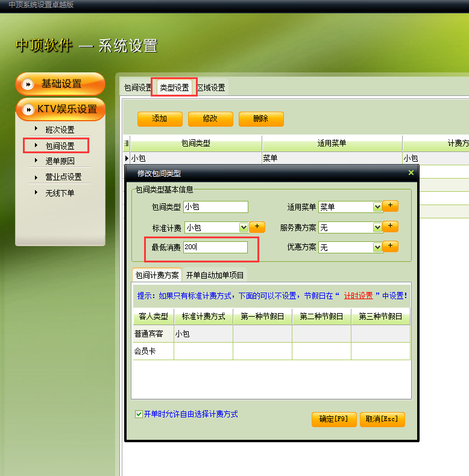Click 普通宾客 第一种节假日 cell
This screenshot has width=469, height=476.
point(262,334)
